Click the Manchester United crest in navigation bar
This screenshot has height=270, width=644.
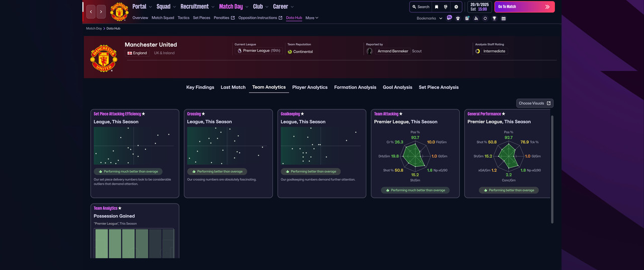pos(119,11)
